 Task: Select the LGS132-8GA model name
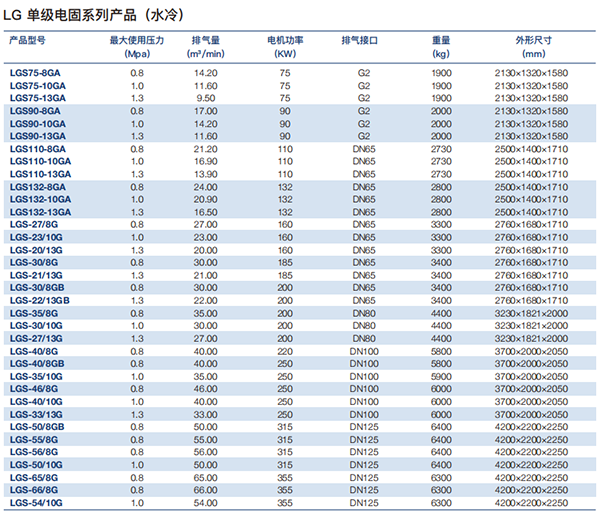(38, 187)
